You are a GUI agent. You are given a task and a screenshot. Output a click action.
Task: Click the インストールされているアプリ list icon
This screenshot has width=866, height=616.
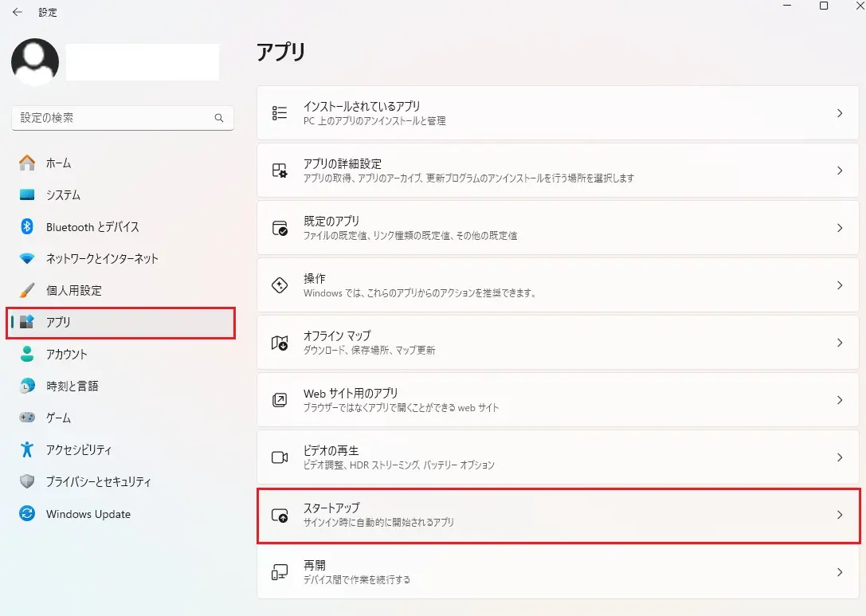click(x=280, y=112)
